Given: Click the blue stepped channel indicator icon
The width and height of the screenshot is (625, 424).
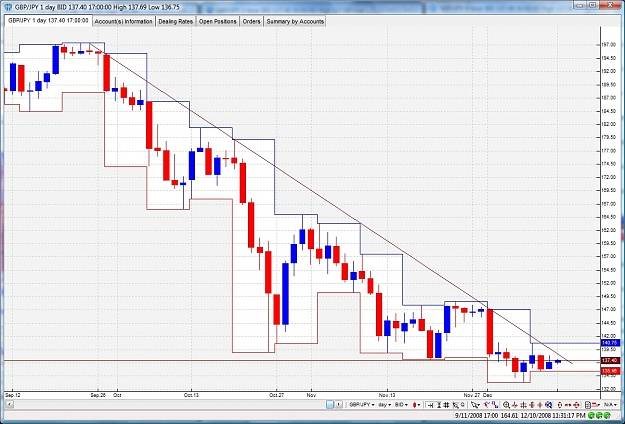Looking at the screenshot, I should (495, 405).
